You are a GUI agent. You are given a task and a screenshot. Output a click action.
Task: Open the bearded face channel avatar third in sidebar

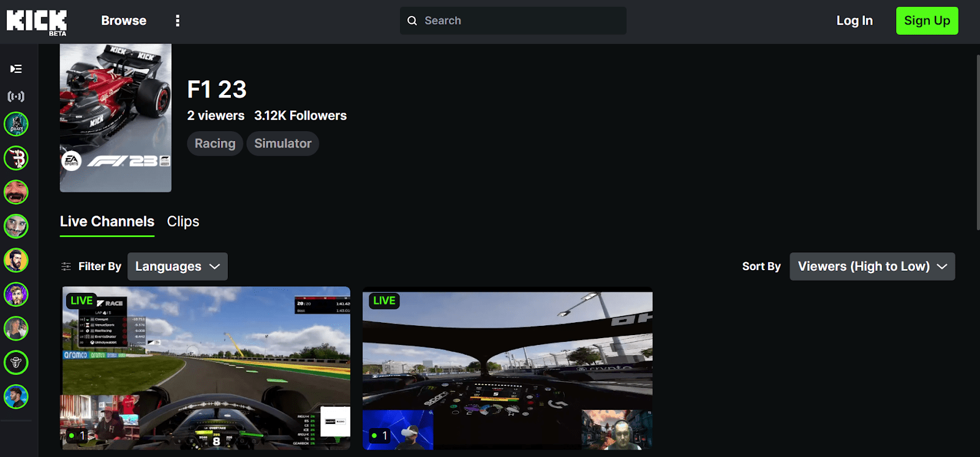[x=16, y=192]
